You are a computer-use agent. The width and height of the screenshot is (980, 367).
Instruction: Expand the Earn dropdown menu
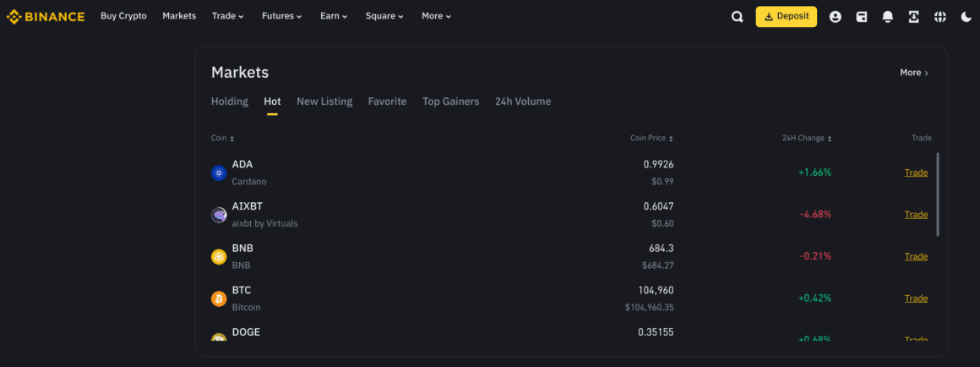(334, 16)
